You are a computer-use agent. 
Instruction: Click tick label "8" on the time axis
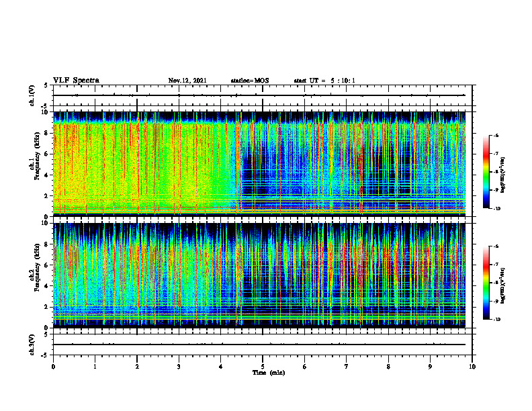point(388,367)
